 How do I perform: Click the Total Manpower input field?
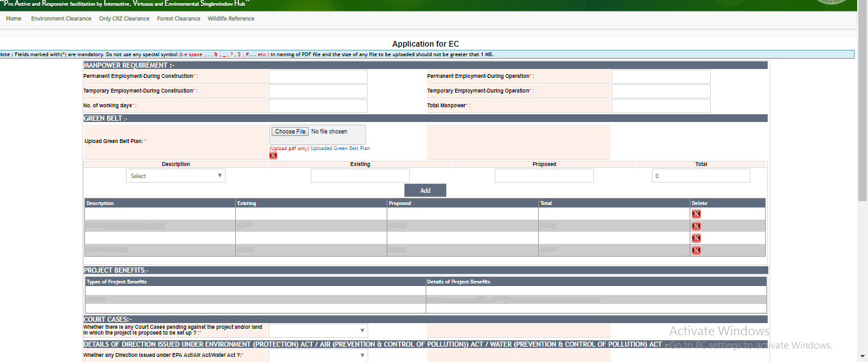point(661,106)
